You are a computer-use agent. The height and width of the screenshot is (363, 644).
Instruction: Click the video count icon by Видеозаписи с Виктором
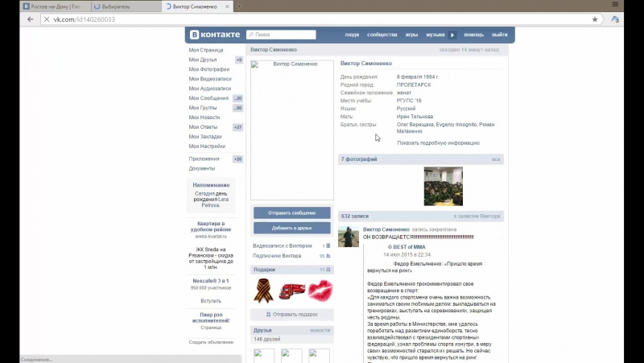tap(328, 245)
